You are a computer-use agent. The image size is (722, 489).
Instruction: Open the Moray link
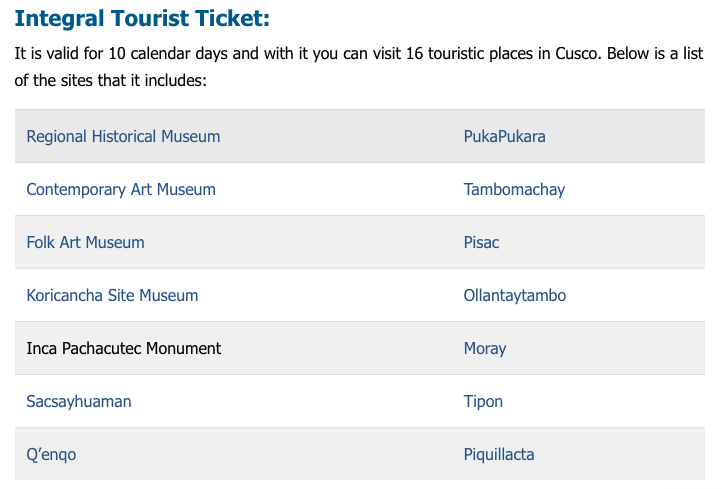click(484, 349)
